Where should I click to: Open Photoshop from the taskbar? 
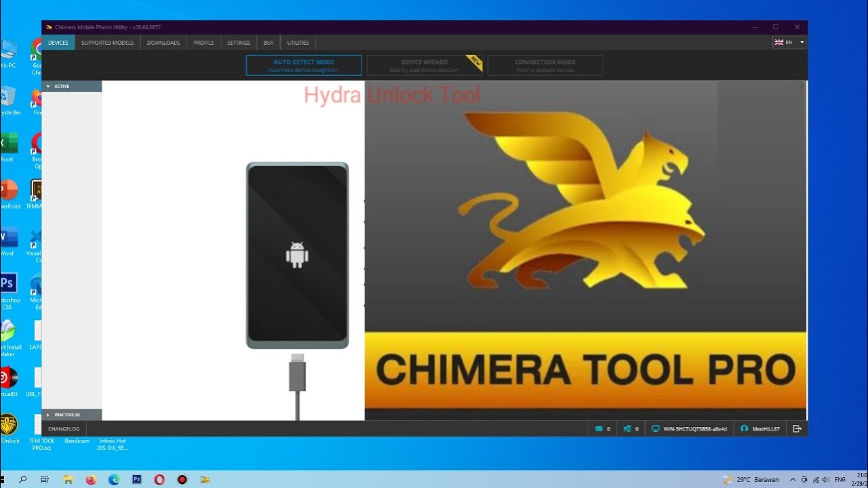[136, 479]
